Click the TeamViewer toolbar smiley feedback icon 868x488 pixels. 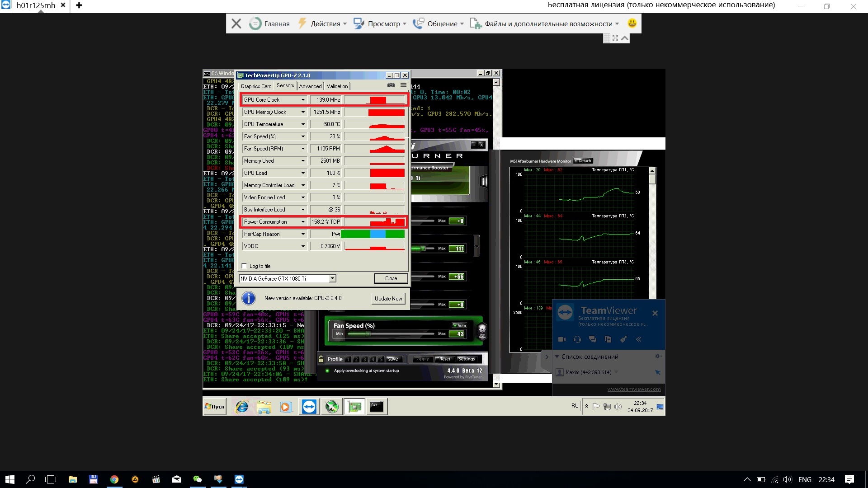632,23
